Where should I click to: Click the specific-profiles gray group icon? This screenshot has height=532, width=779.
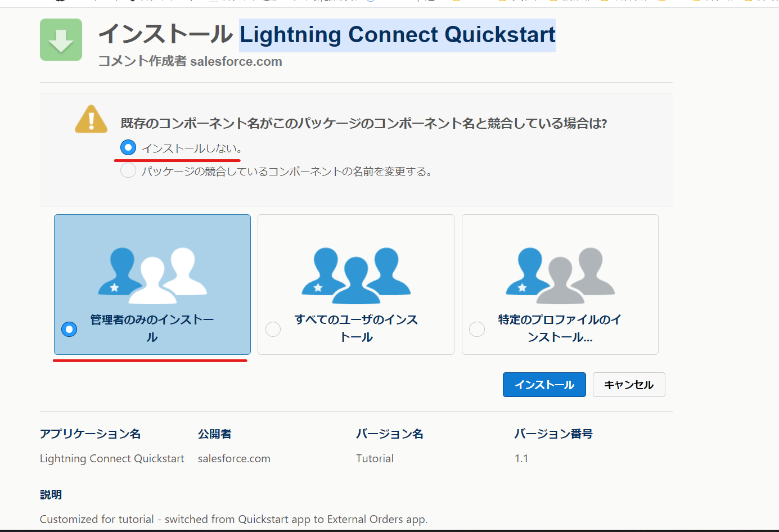coord(560,276)
